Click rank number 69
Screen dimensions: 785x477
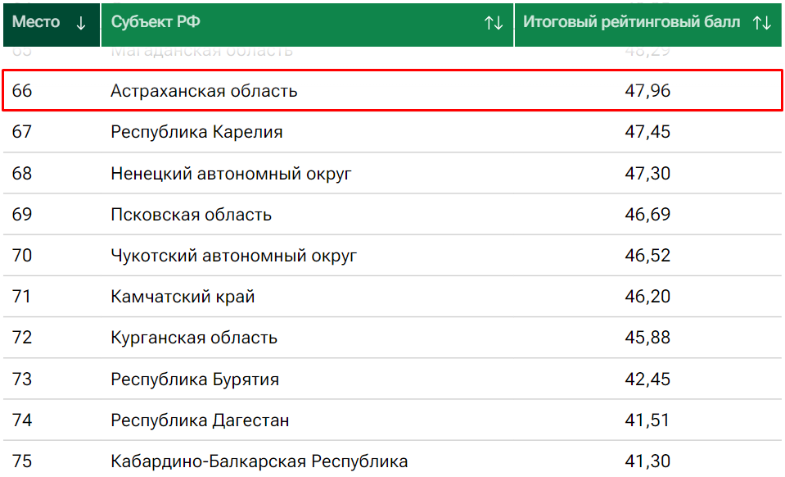tap(22, 214)
